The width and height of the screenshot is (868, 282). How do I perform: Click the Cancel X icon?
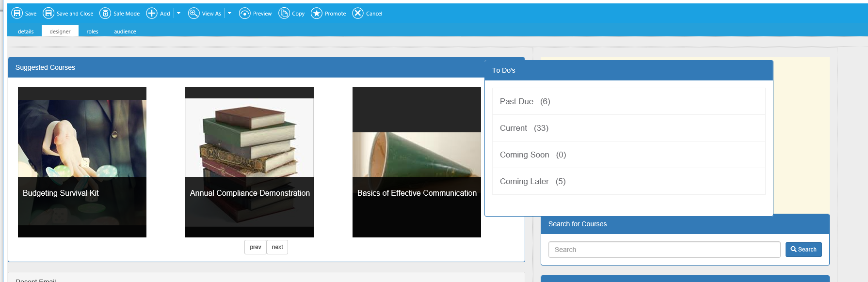(358, 13)
